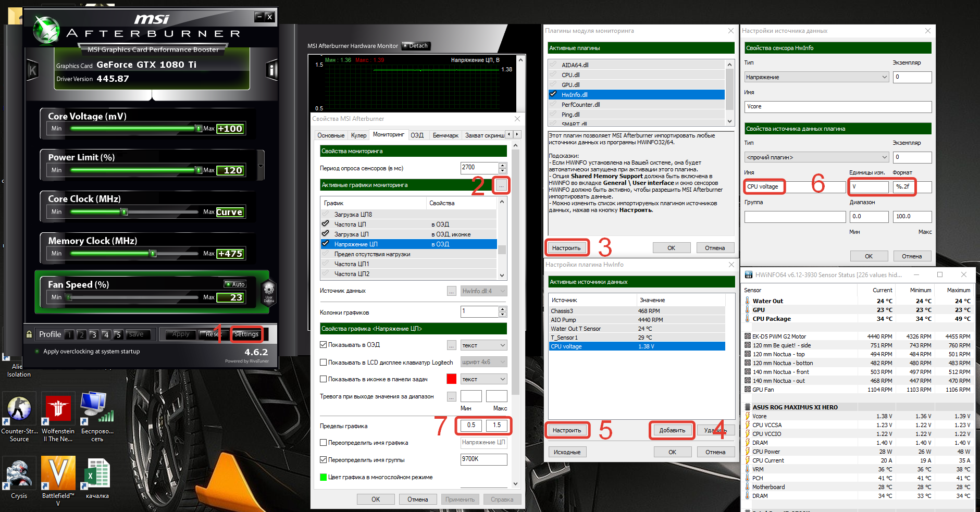Image resolution: width=980 pixels, height=512 pixels.
Task: Open the Afterburner information panel icon
Action: [271, 70]
